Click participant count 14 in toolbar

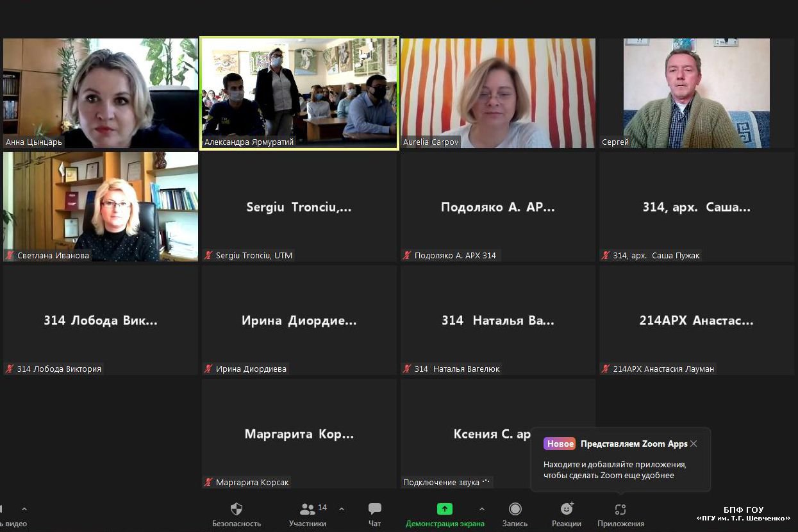pyautogui.click(x=322, y=507)
